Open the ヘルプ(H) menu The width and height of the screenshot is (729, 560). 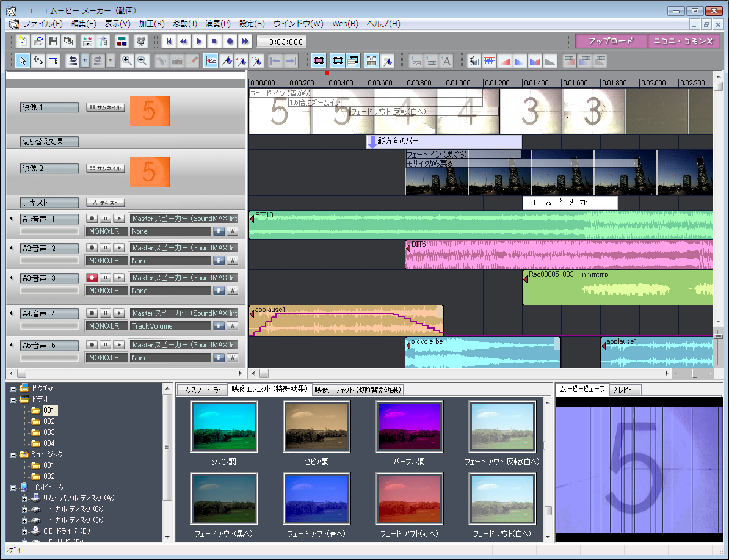tap(383, 24)
